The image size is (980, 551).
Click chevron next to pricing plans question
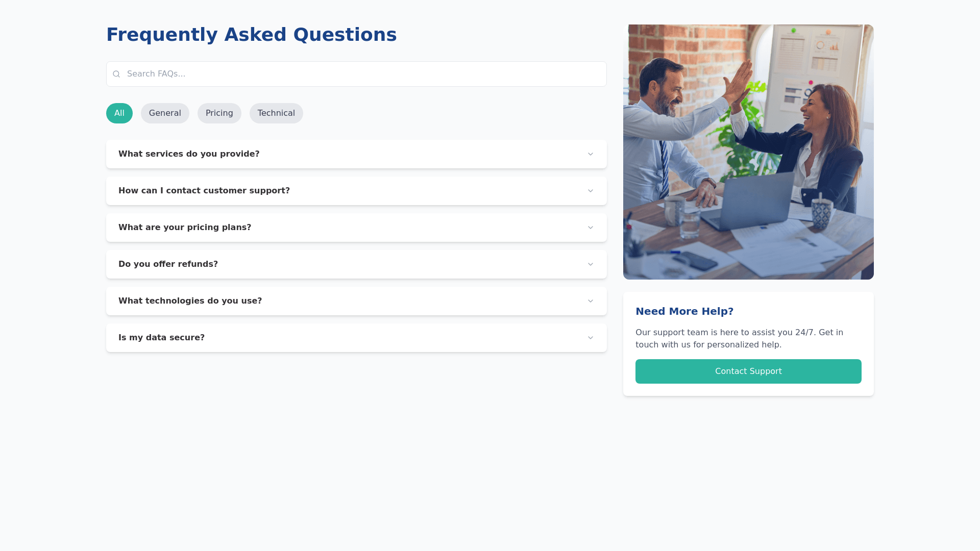pyautogui.click(x=590, y=228)
